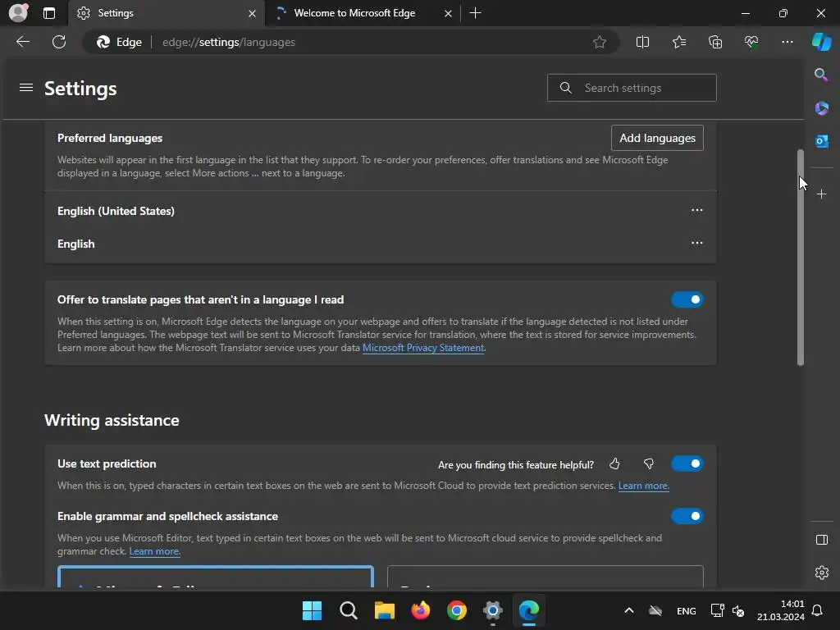840x630 pixels.
Task: Open Copilot in the sidebar
Action: (821, 42)
